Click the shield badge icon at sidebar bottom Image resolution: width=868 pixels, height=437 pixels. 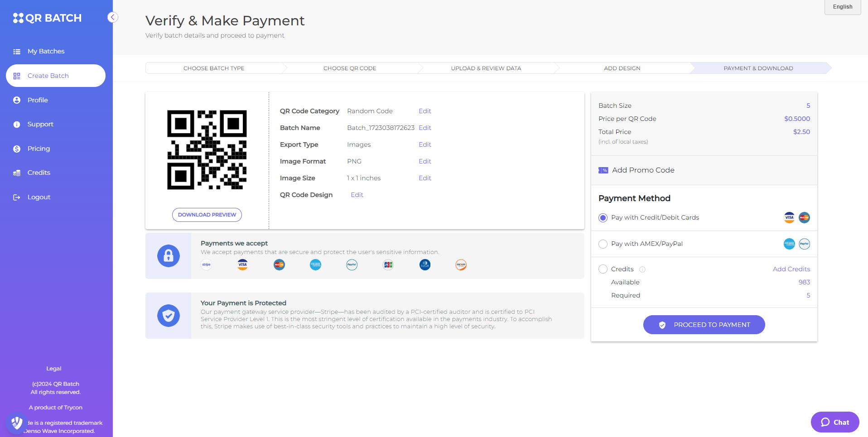[17, 423]
